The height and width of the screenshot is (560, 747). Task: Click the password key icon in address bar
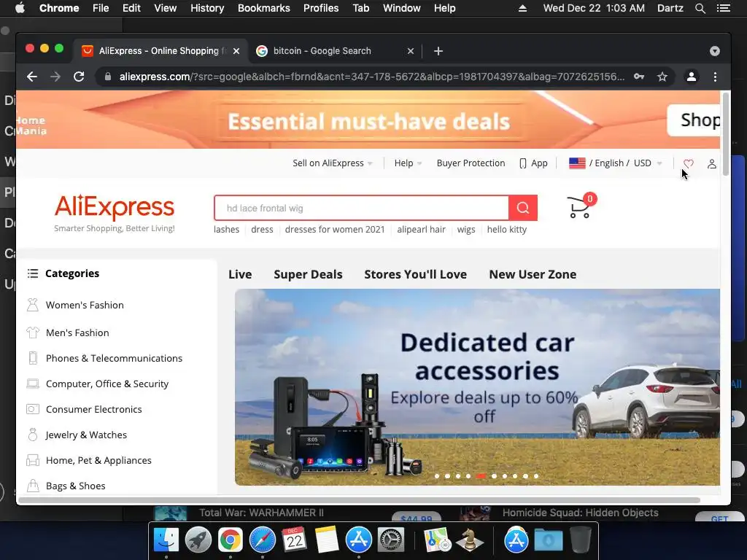639,77
